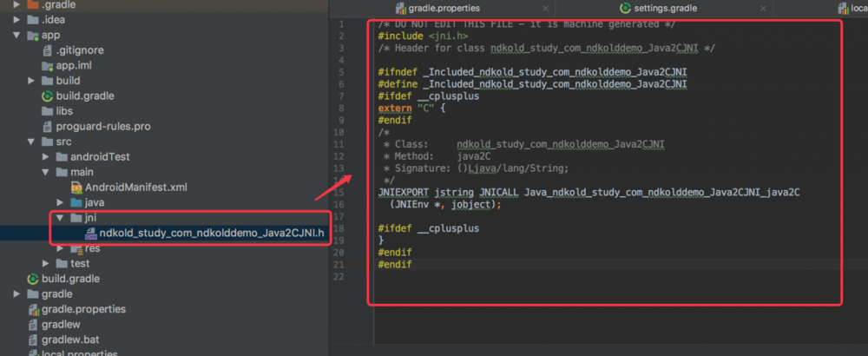868x356 pixels.
Task: Select ndkold_study_com_ndkolddemo_Java2CJNI.h in tree
Action: pos(212,233)
